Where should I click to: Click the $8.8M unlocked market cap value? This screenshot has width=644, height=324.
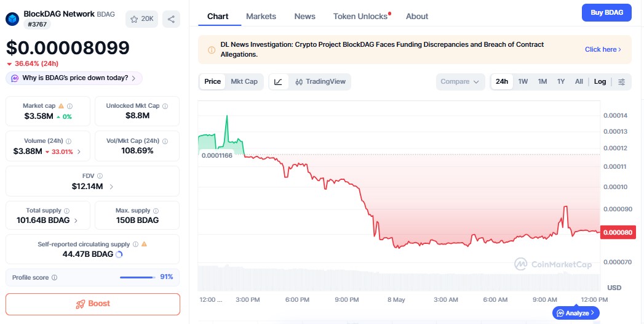pyautogui.click(x=137, y=116)
